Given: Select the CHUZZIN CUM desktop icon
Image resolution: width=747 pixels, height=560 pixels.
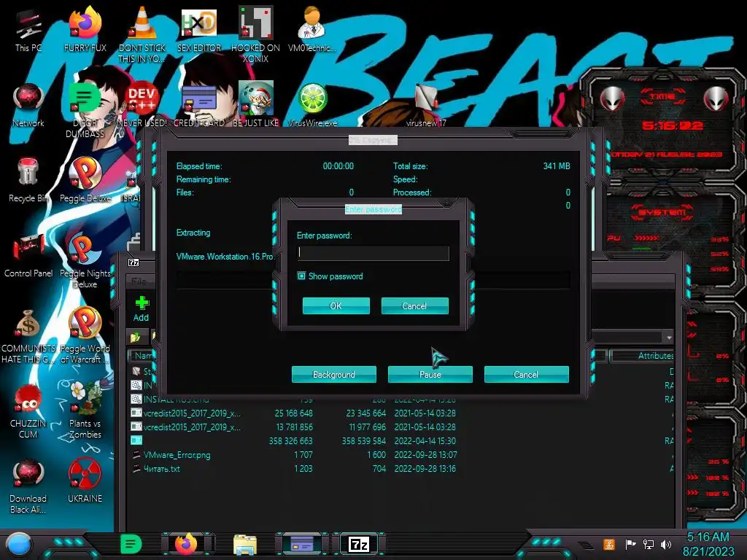Looking at the screenshot, I should [x=28, y=411].
